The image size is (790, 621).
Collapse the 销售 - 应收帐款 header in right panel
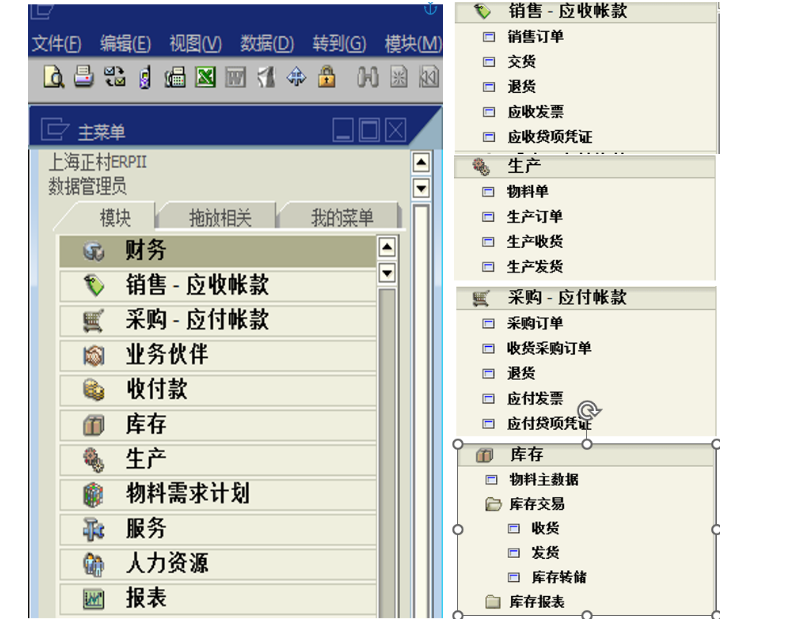(x=585, y=11)
